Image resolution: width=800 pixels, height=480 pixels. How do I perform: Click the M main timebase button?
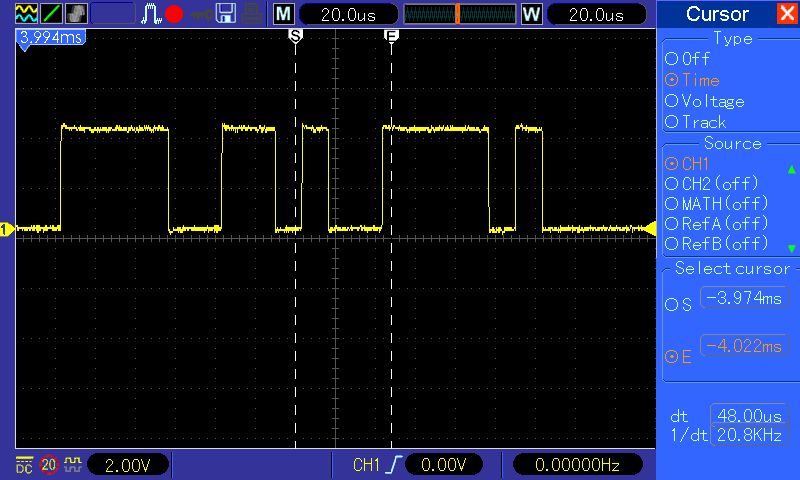[x=283, y=14]
